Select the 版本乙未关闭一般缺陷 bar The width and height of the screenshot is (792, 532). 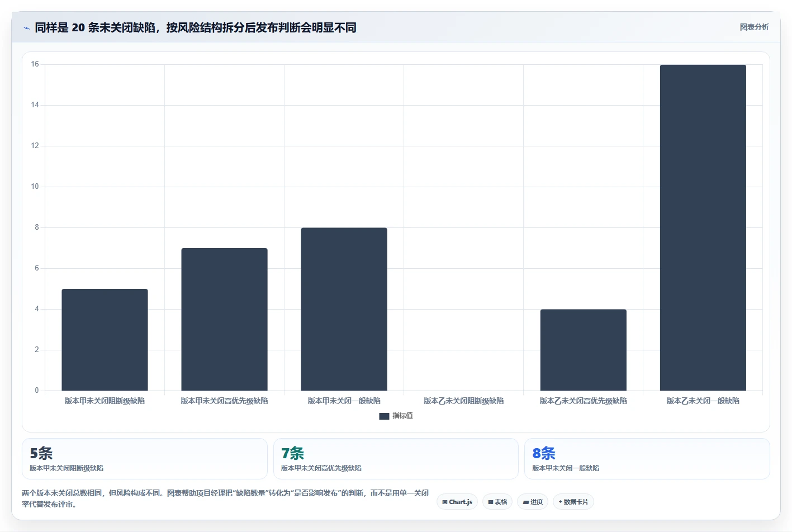tap(703, 227)
